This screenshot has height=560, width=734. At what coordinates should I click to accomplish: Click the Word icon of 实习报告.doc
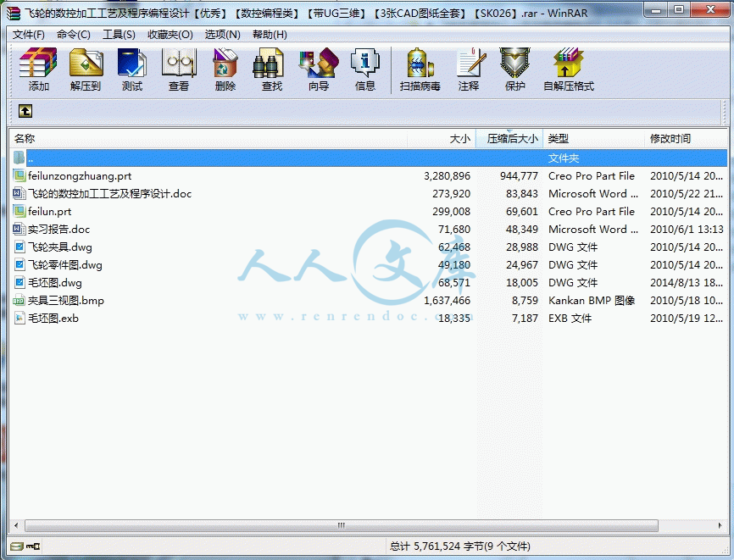19,230
